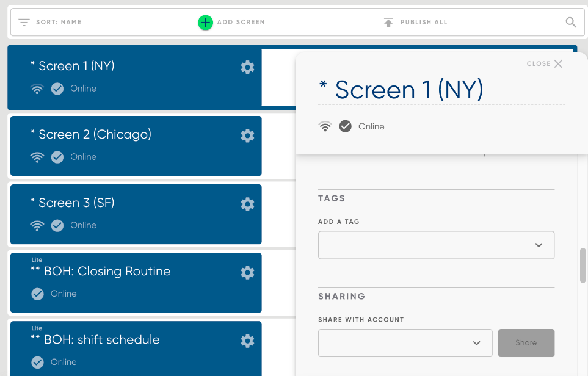
Task: Open settings gear for Screen 2 (Chicago)
Action: click(247, 136)
